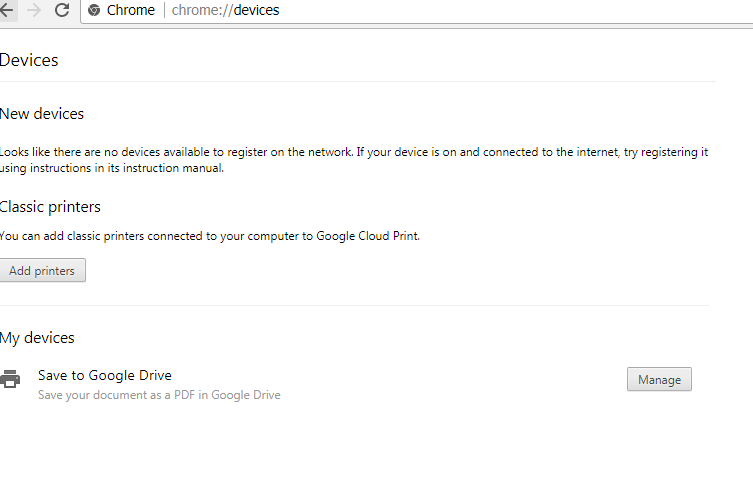The image size is (753, 480).
Task: Click the Save to Google Drive device name
Action: pyautogui.click(x=105, y=375)
